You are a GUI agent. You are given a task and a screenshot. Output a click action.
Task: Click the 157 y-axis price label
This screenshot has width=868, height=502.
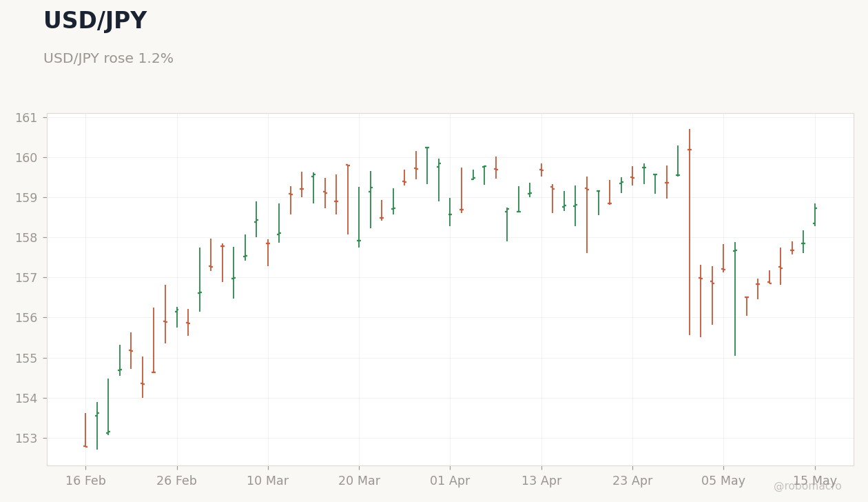point(26,278)
